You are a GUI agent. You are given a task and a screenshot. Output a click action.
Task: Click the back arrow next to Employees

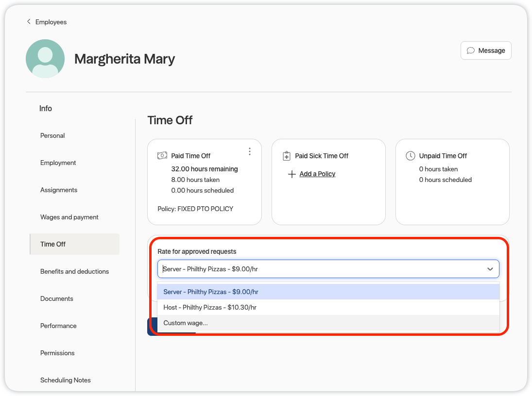click(x=29, y=22)
